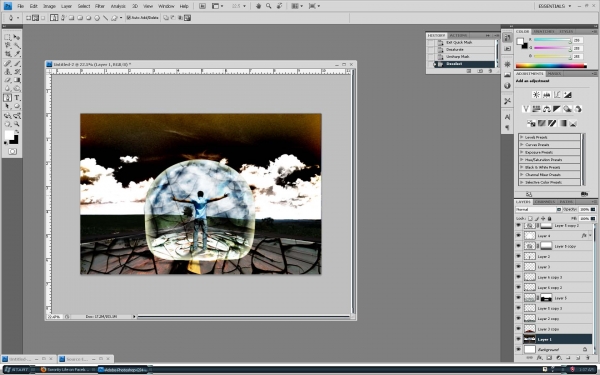Image resolution: width=600 pixels, height=375 pixels.
Task: Toggle Lock Transparent Pixels in the Layers panel
Action: pyautogui.click(x=530, y=218)
